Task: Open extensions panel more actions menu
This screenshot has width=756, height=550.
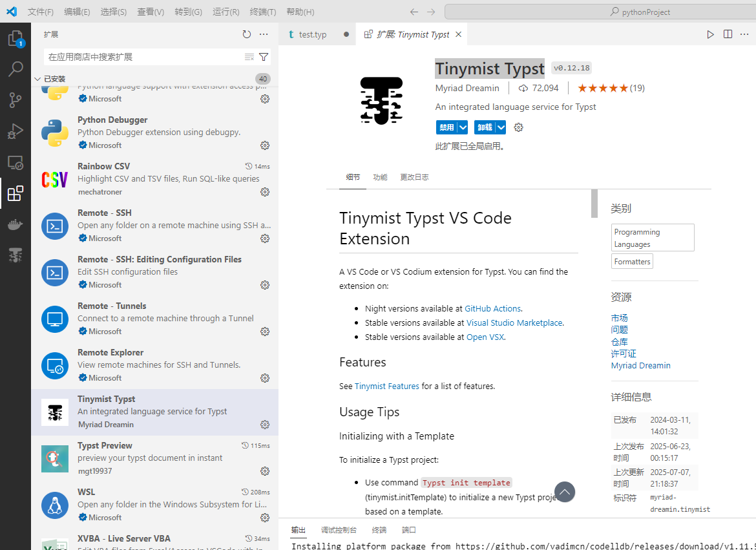Action: [x=264, y=34]
